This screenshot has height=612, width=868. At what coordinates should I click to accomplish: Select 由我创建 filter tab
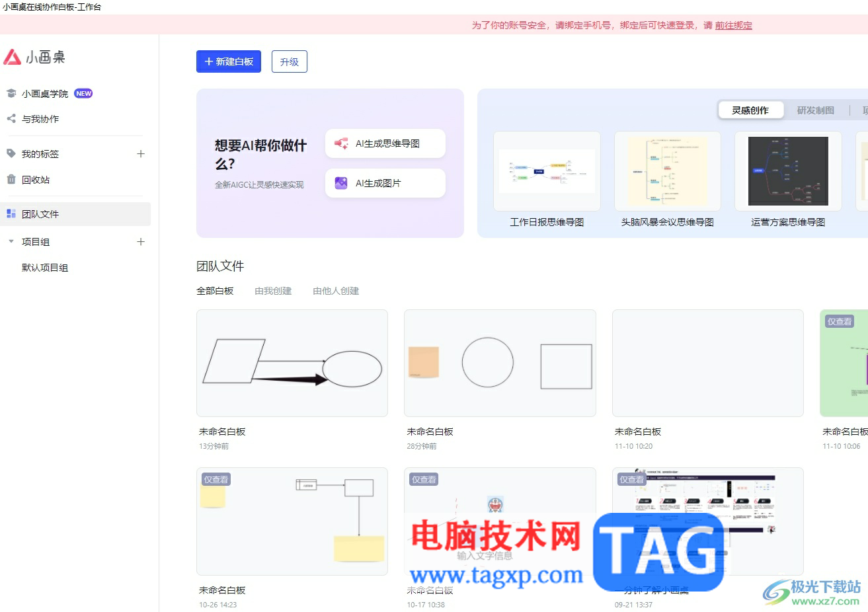pos(273,291)
